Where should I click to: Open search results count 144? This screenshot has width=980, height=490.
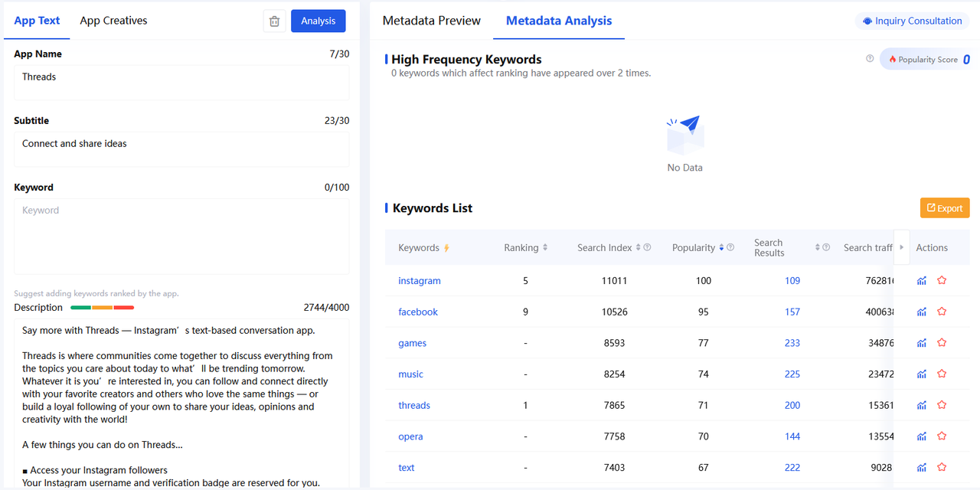pyautogui.click(x=792, y=436)
